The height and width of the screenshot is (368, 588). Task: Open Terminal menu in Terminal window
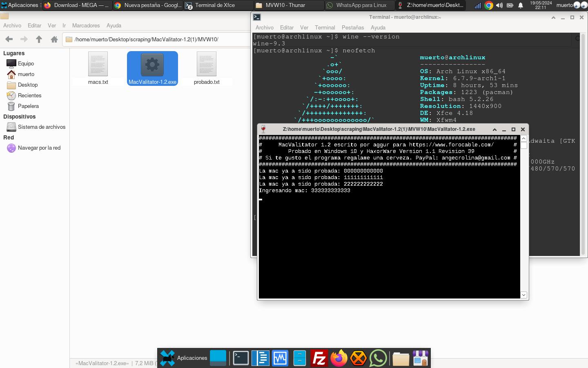325,27
